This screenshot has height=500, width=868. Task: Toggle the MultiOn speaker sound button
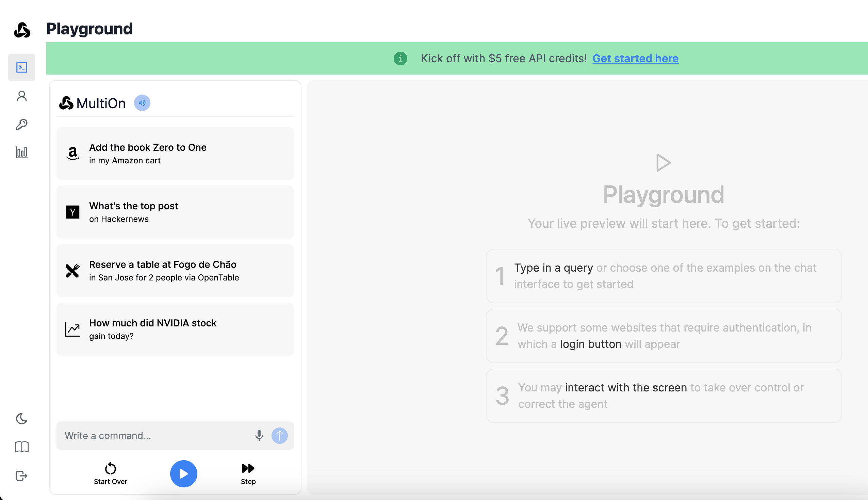coord(142,103)
